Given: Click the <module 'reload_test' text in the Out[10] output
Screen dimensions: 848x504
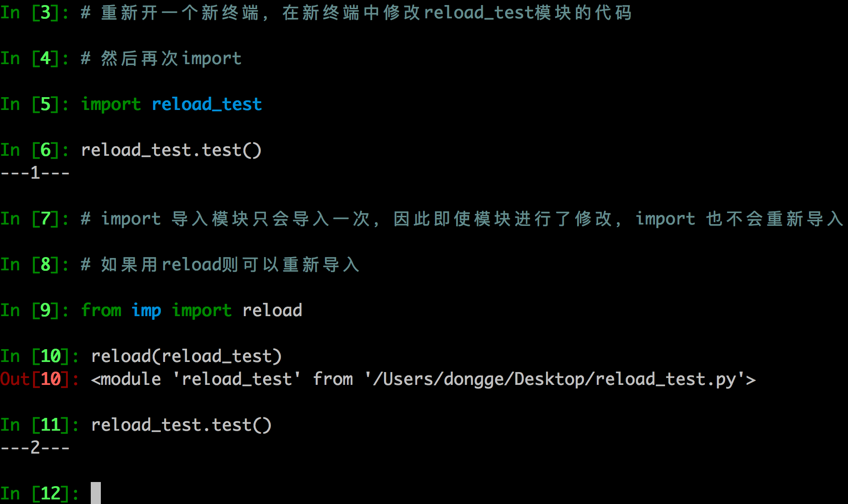Looking at the screenshot, I should coord(196,379).
